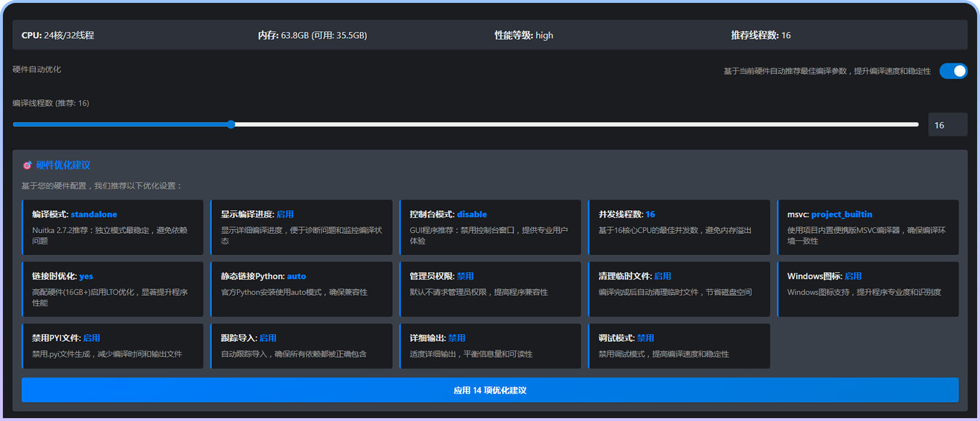Click the Windows图标 启用 suggestion card
980x421 pixels.
pos(868,289)
